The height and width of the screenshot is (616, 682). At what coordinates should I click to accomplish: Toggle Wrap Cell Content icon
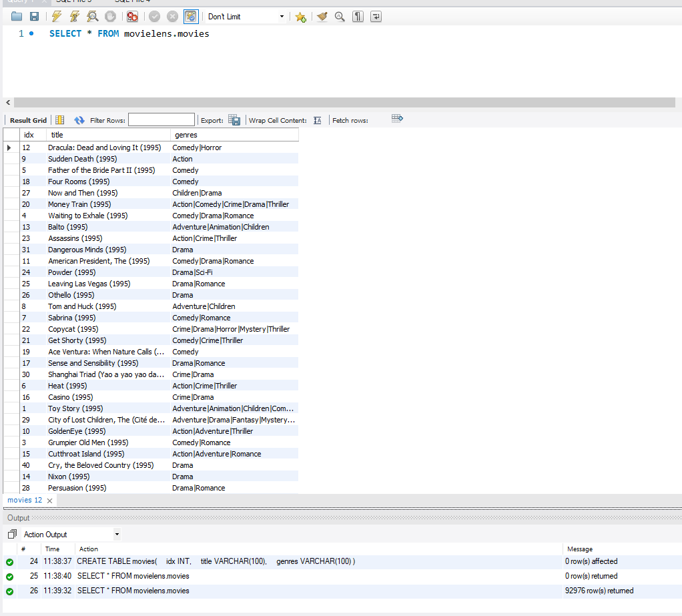(x=318, y=121)
